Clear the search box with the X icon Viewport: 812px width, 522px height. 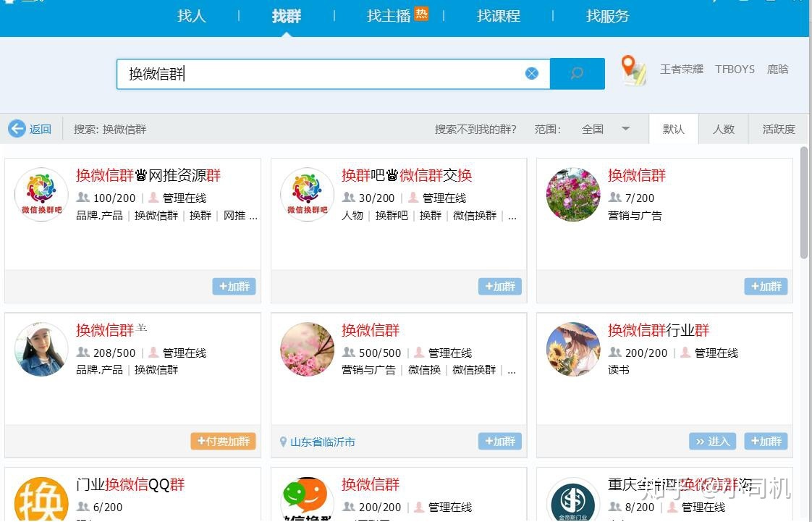[x=532, y=74]
